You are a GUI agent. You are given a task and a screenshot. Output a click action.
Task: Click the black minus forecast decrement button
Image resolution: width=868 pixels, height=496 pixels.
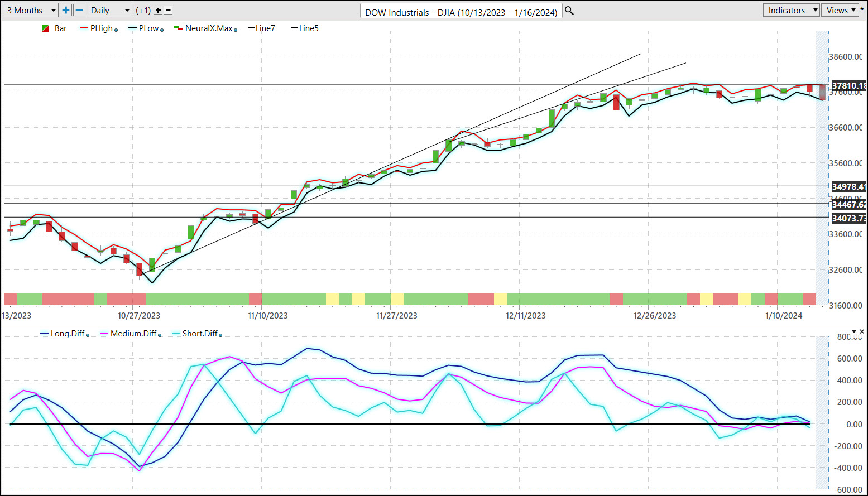pos(168,11)
